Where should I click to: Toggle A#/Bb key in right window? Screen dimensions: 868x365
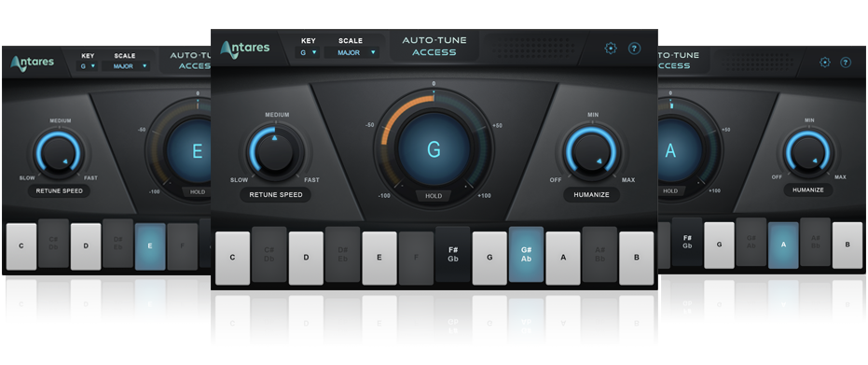click(816, 242)
